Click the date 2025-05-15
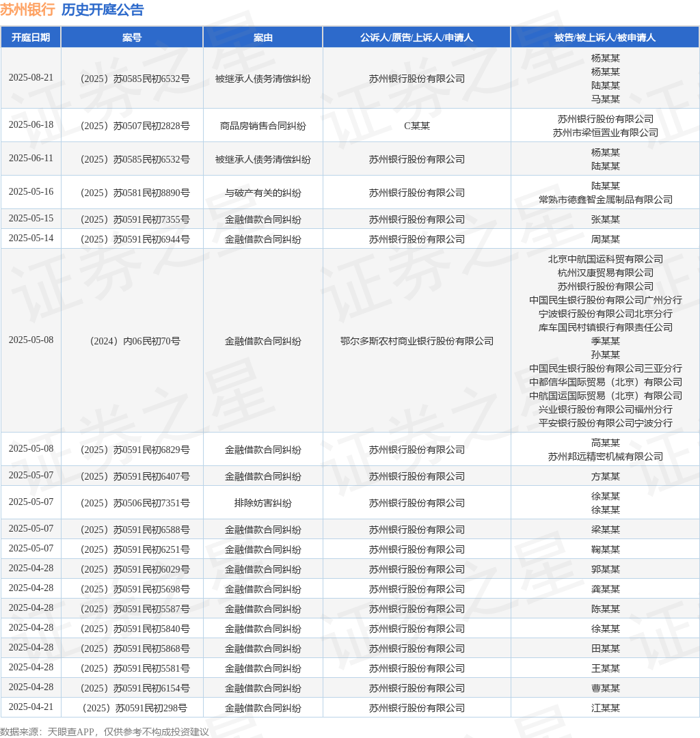Image resolution: width=700 pixels, height=738 pixels. [31, 219]
